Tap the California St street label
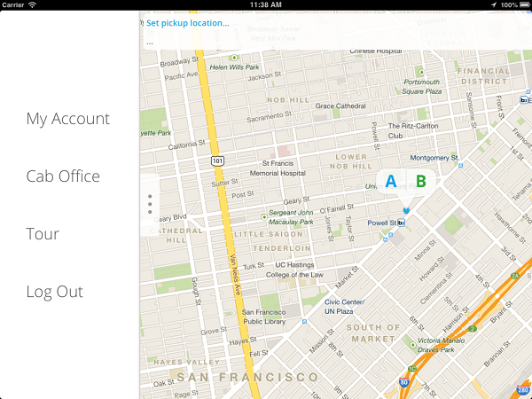532x399 pixels. tap(186, 145)
